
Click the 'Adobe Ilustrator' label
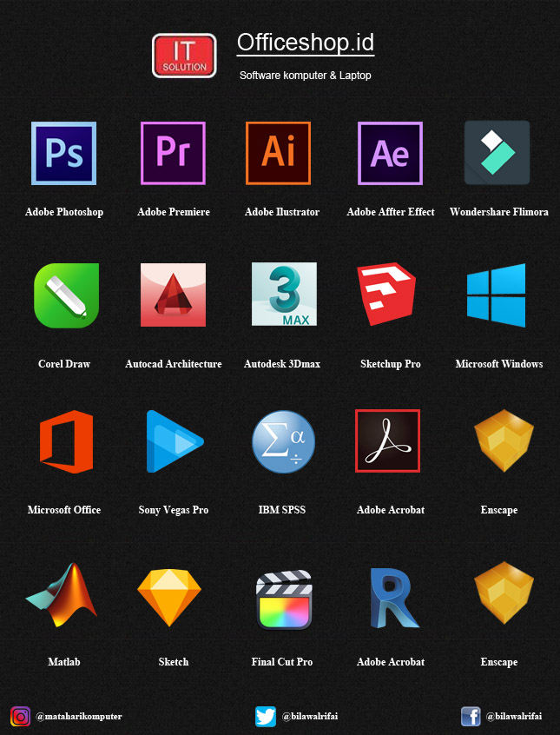coord(282,212)
